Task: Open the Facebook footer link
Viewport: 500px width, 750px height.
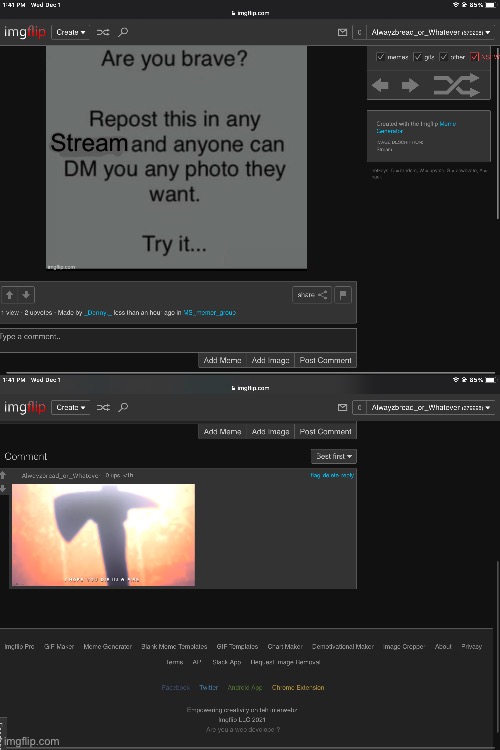Action: (x=176, y=687)
